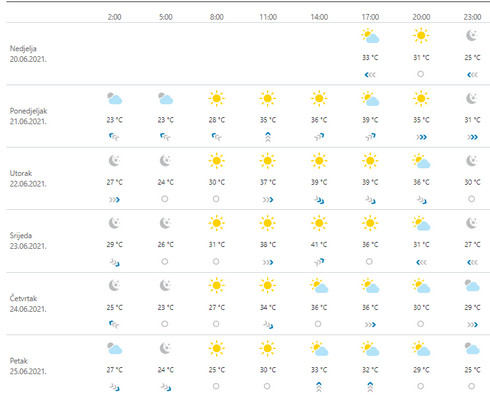490x397 pixels.
Task: Click the wind arrows for Thursday 17:00
Action: pyautogui.click(x=370, y=325)
